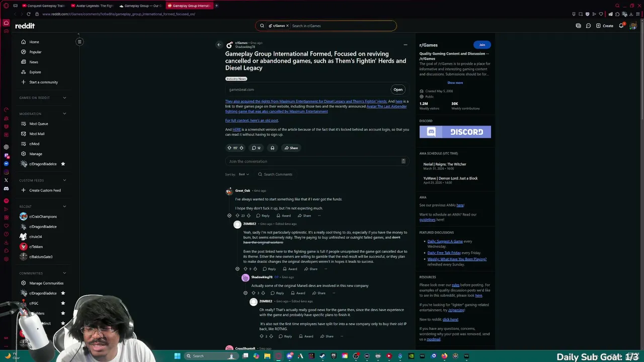Expand the sidebar description with Show more
Viewport: 644px width, 362px height.
point(455,82)
